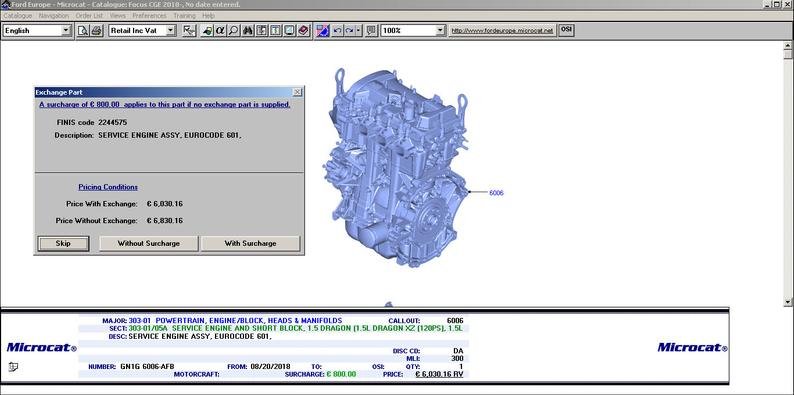Image resolution: width=794 pixels, height=395 pixels.
Task: Click the With Surcharge button
Action: click(x=250, y=244)
